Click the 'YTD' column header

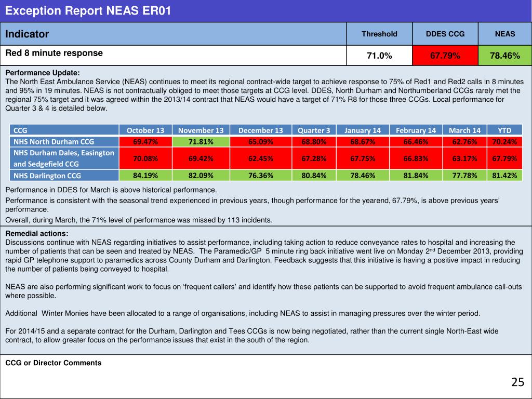click(x=504, y=130)
